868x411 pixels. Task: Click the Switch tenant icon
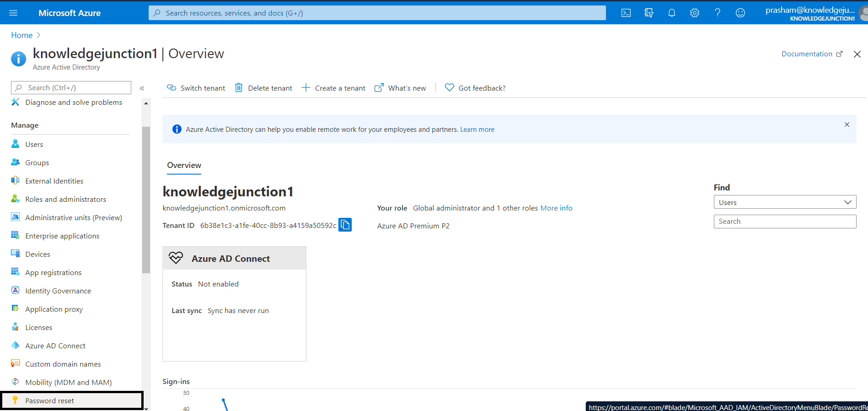(x=171, y=87)
